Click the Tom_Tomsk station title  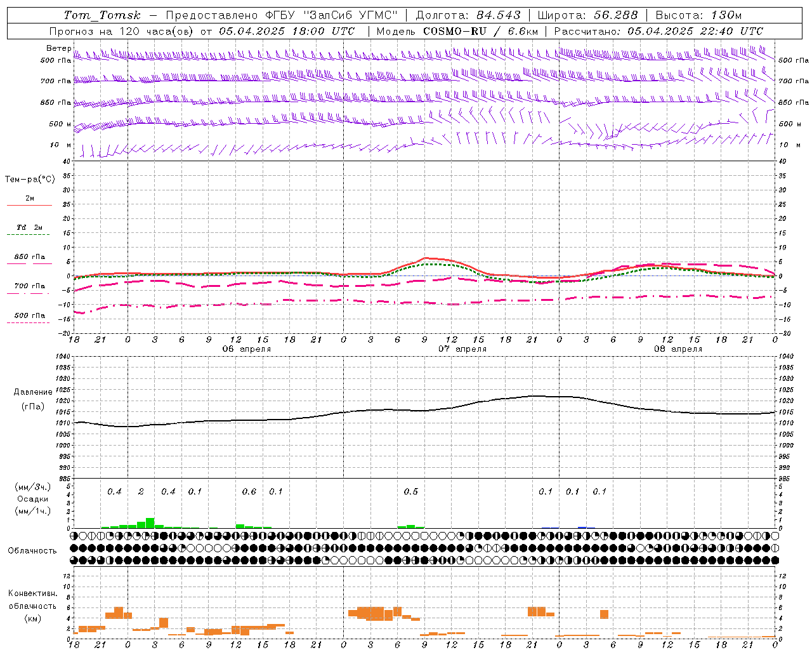pyautogui.click(x=102, y=15)
